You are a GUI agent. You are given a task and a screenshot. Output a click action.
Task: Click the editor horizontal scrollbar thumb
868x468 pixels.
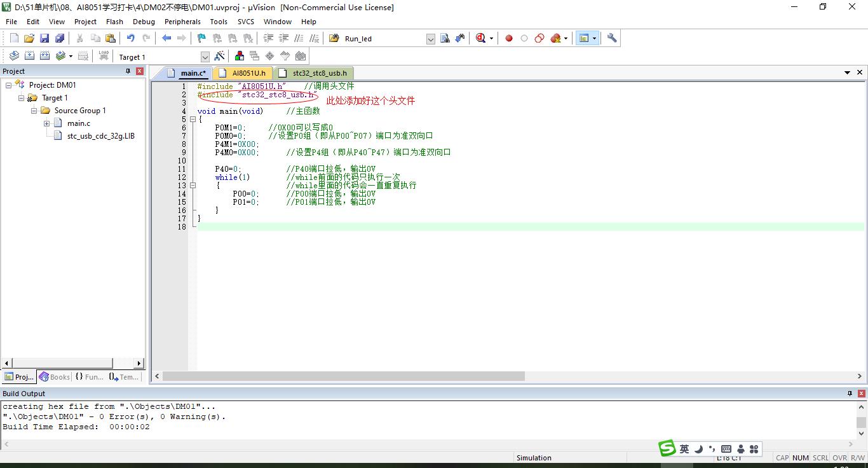click(x=343, y=376)
